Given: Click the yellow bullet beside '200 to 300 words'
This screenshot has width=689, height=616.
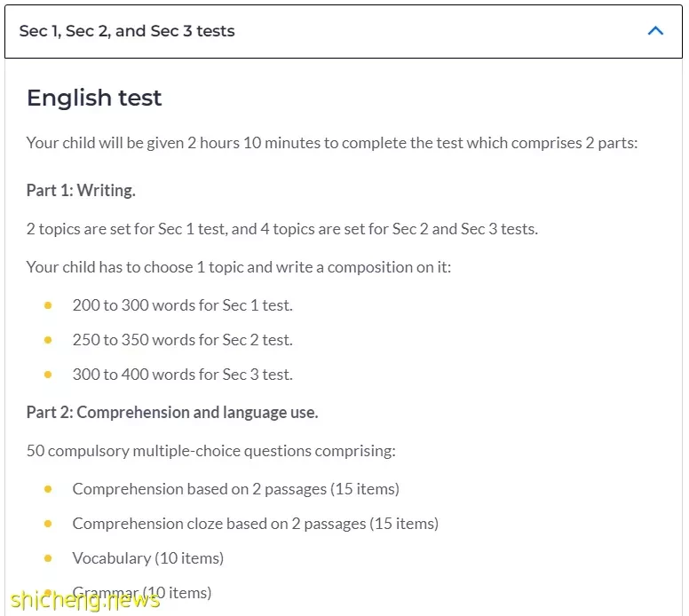Looking at the screenshot, I should [x=48, y=305].
